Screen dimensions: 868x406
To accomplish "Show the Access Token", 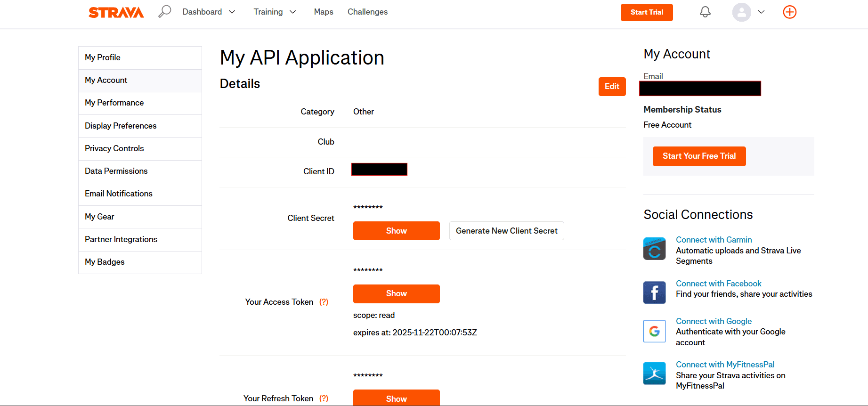I will (x=396, y=294).
